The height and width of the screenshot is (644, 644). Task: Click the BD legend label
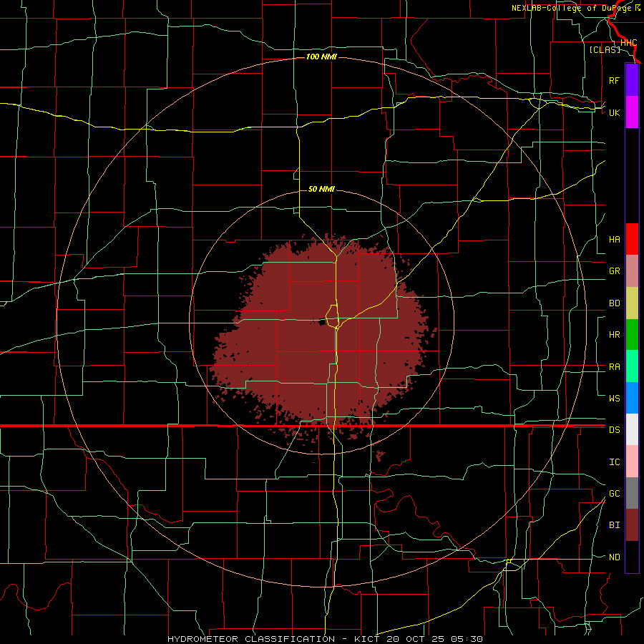pyautogui.click(x=615, y=303)
